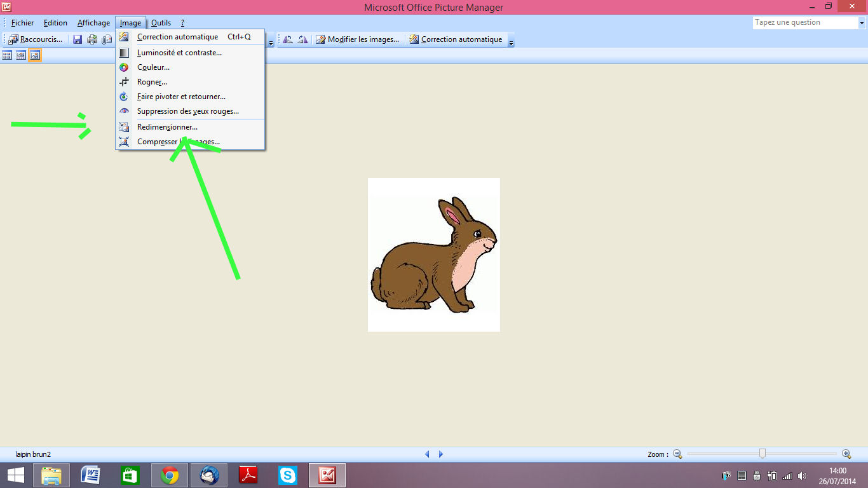Open Skype from the taskbar
Image resolution: width=868 pixels, height=488 pixels.
[288, 475]
